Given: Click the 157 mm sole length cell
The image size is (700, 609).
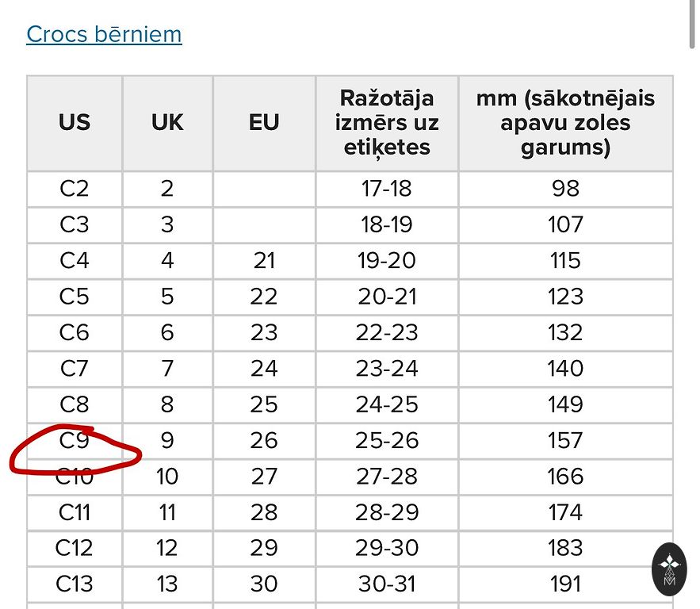Looking at the screenshot, I should pos(565,440).
